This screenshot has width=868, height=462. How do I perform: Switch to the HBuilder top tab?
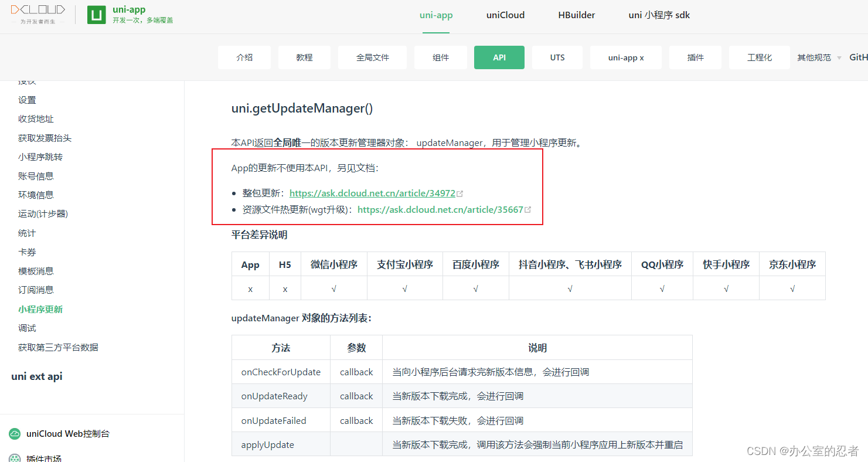point(577,15)
